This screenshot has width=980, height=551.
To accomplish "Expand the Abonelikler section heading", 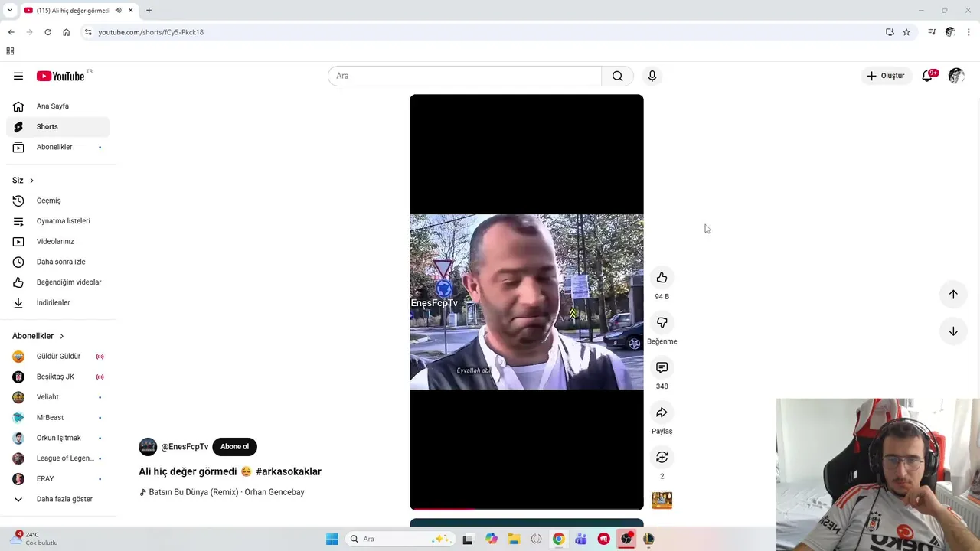I will click(38, 336).
